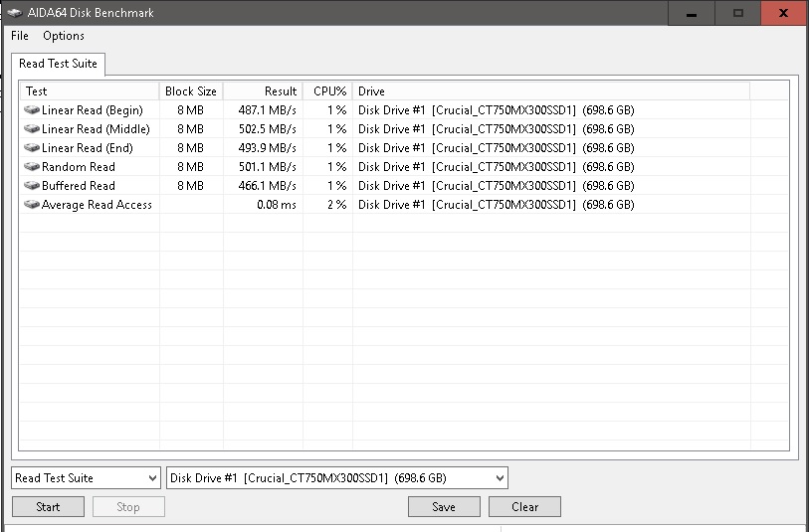809x532 pixels.
Task: Click the Linear Read (Middle) disk icon
Action: coord(32,129)
